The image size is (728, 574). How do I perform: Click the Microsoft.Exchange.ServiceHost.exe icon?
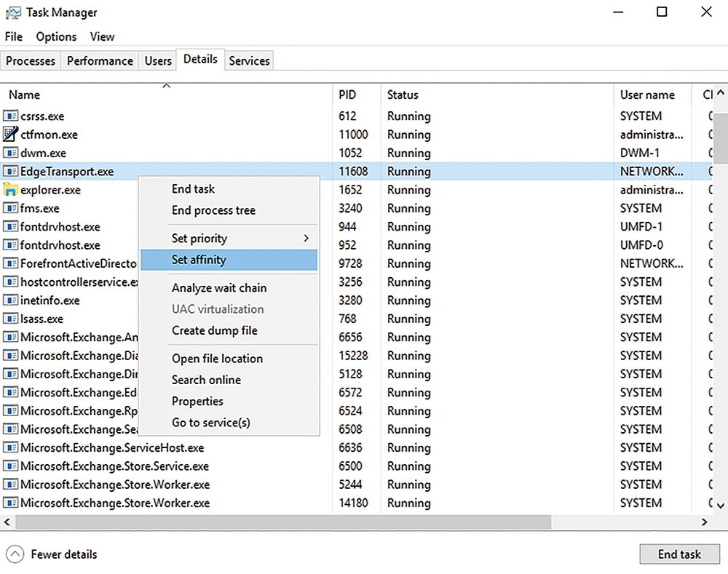10,447
